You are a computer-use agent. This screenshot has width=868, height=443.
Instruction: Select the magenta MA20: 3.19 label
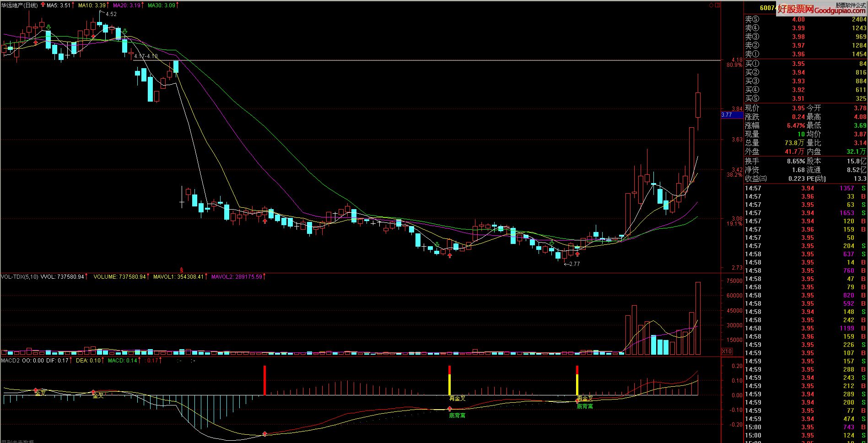tap(127, 5)
